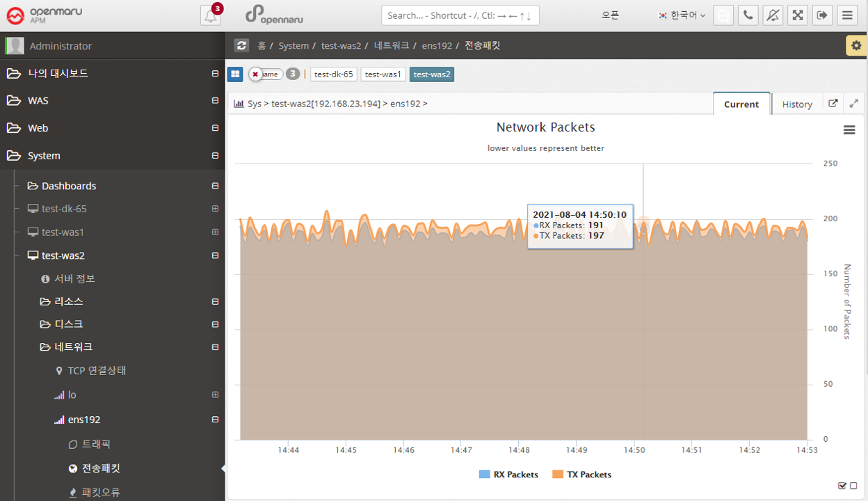The image size is (868, 501).
Task: Click the empty deselect-all legend checkbox
Action: [x=853, y=486]
